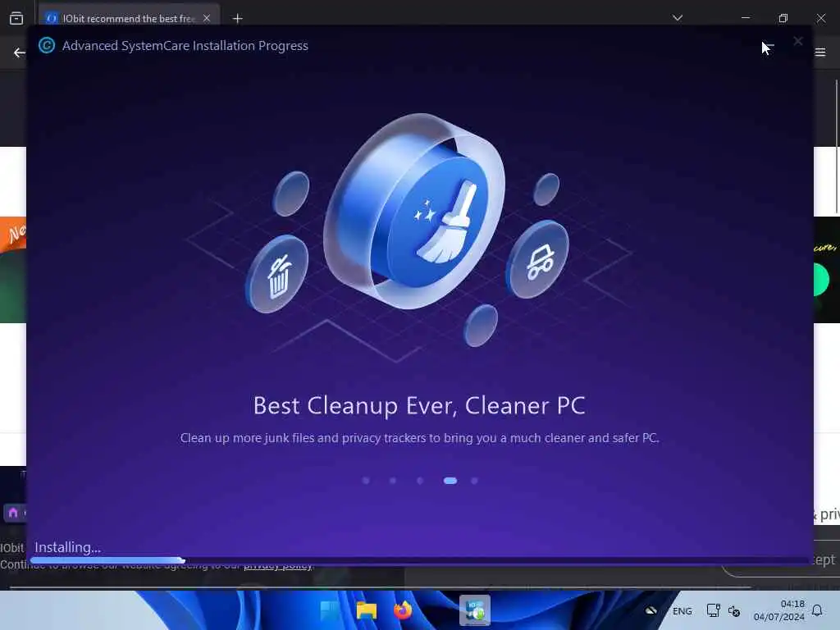Open the browser hamburger menu
The width and height of the screenshot is (840, 630).
tap(820, 52)
